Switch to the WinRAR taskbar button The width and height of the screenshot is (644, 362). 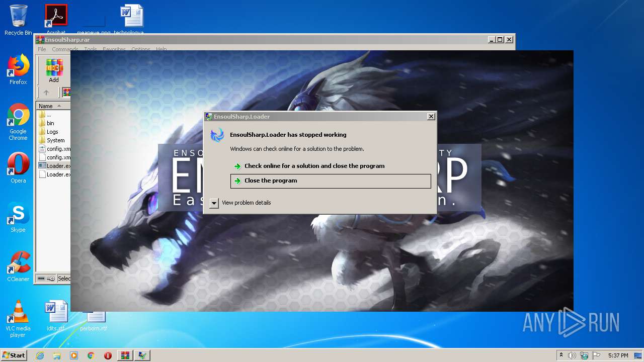tap(125, 355)
